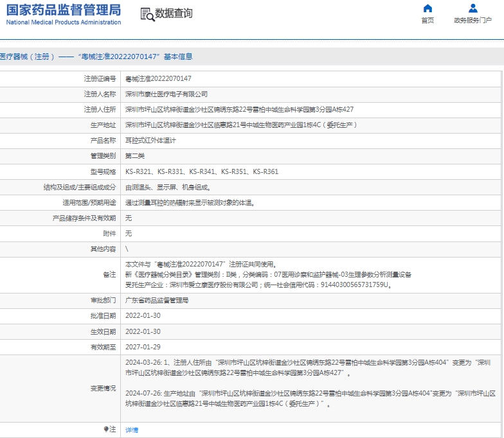Click the 注册证编号 row label
This screenshot has height=438, width=504.
click(100, 78)
